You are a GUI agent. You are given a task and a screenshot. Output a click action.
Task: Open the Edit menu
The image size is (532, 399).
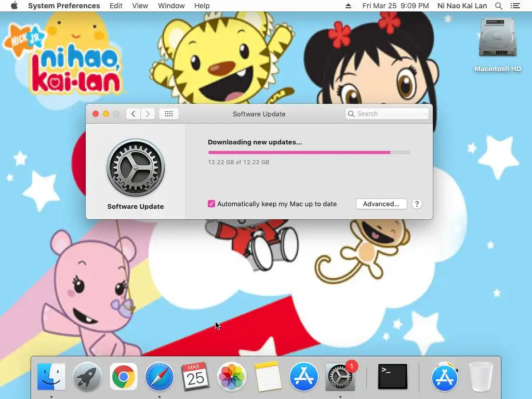[x=116, y=6]
